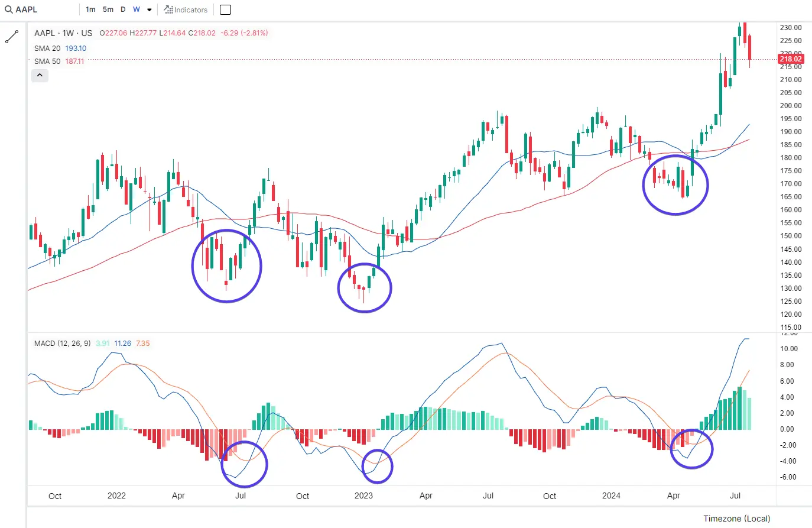Click the AAPL ticker symbol field
The width and height of the screenshot is (812, 528).
pos(27,9)
